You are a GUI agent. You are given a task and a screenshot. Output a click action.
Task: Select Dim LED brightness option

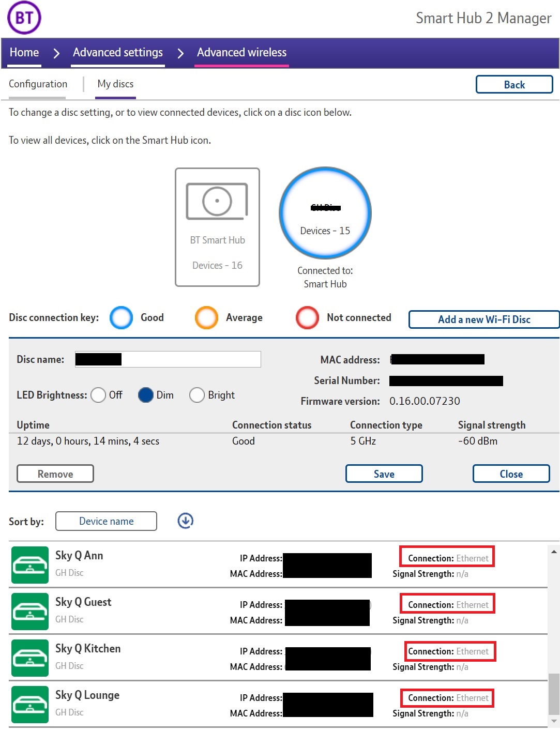tap(146, 395)
